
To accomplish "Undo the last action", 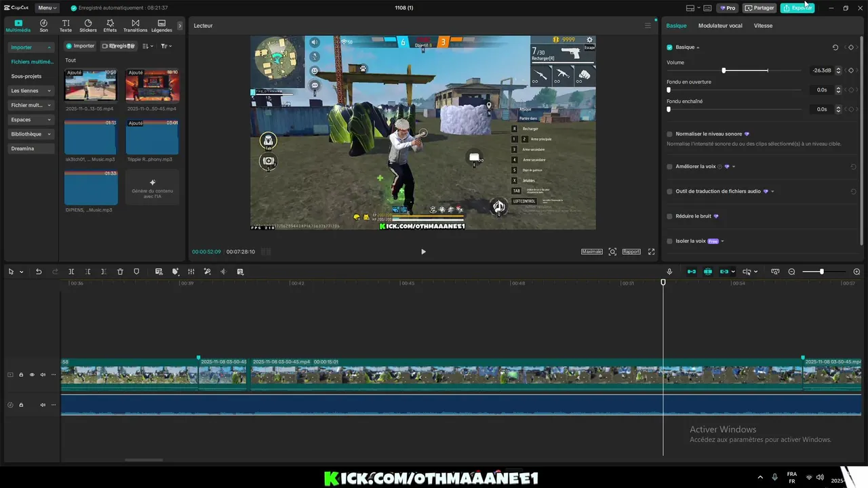I will [39, 272].
